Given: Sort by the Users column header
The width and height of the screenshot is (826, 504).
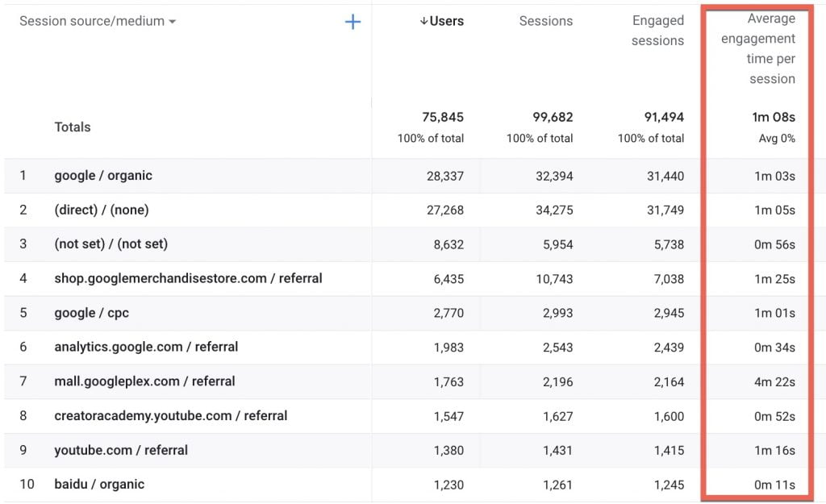Looking at the screenshot, I should tap(446, 22).
